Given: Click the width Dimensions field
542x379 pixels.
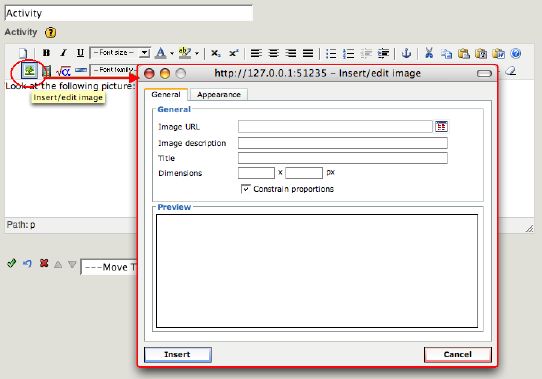Looking at the screenshot, I should pos(256,173).
